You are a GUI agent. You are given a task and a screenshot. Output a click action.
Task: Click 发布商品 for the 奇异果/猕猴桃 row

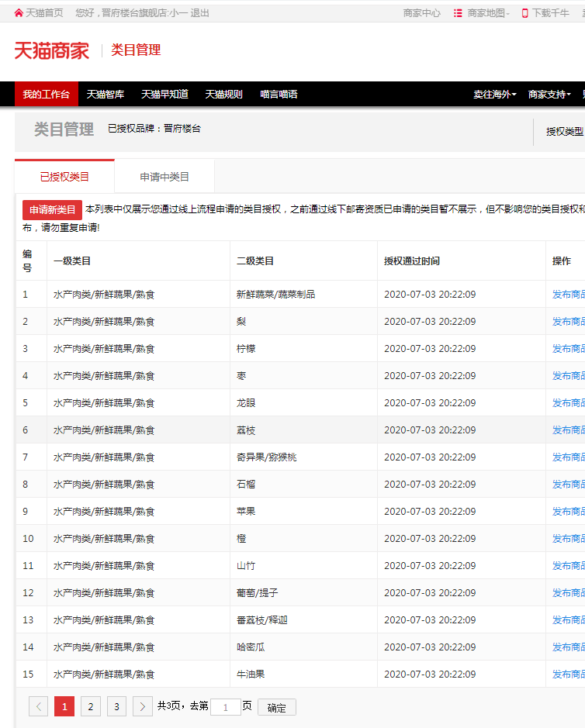(x=569, y=457)
